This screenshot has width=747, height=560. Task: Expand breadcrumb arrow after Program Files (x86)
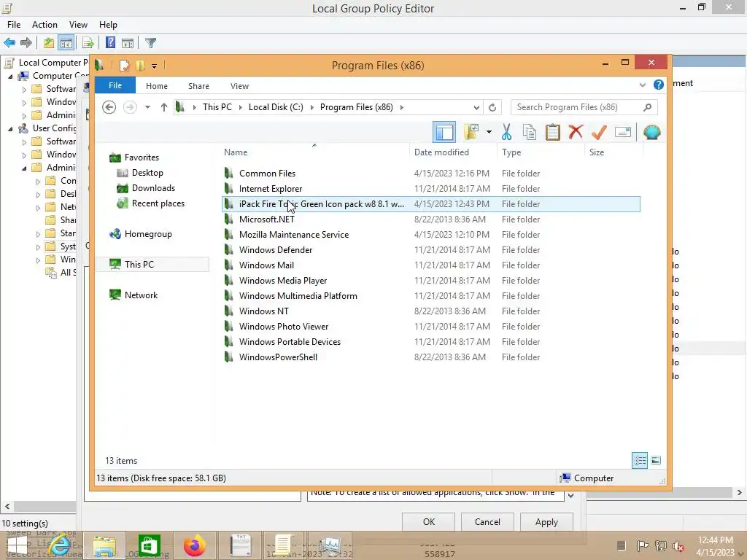(x=402, y=108)
